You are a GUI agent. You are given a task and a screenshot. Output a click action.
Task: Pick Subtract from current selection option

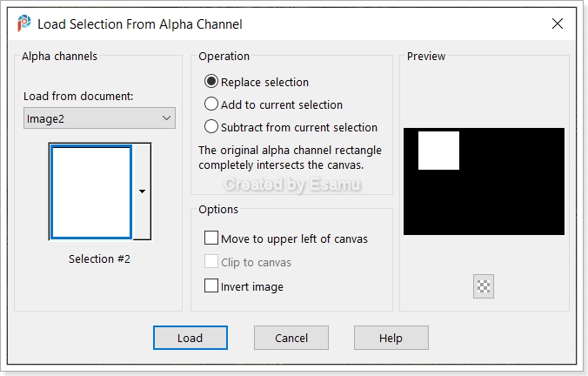[x=211, y=126]
